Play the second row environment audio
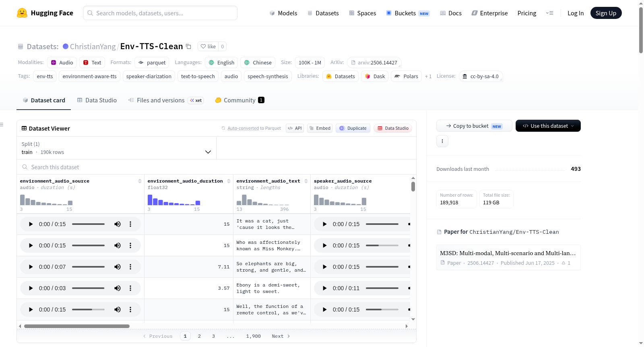 tap(31, 245)
